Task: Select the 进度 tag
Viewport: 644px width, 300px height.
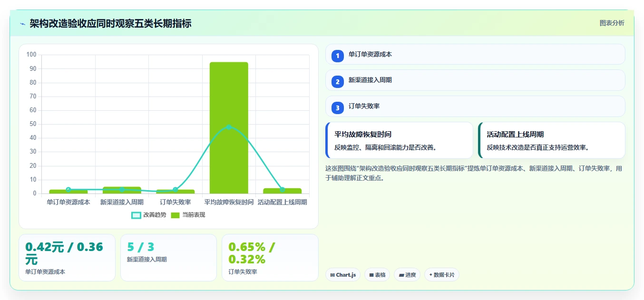Action: pos(407,275)
